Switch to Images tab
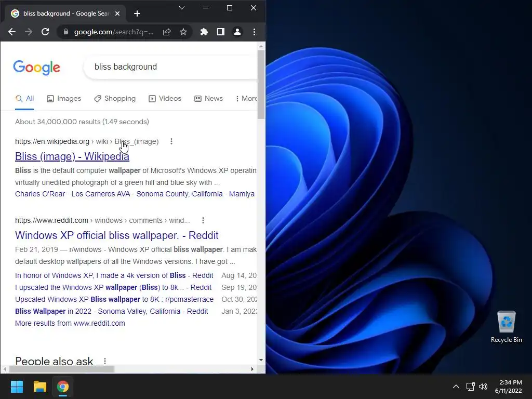Image resolution: width=532 pixels, height=399 pixels. coord(64,98)
